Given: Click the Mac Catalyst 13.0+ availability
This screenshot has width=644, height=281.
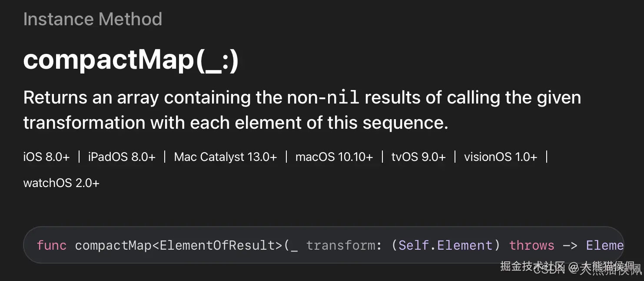Looking at the screenshot, I should point(225,157).
